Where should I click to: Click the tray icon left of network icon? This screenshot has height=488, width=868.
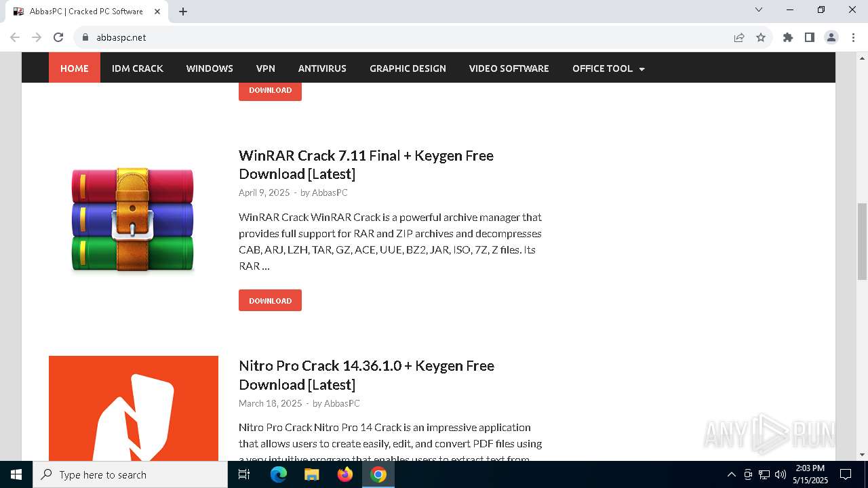748,474
